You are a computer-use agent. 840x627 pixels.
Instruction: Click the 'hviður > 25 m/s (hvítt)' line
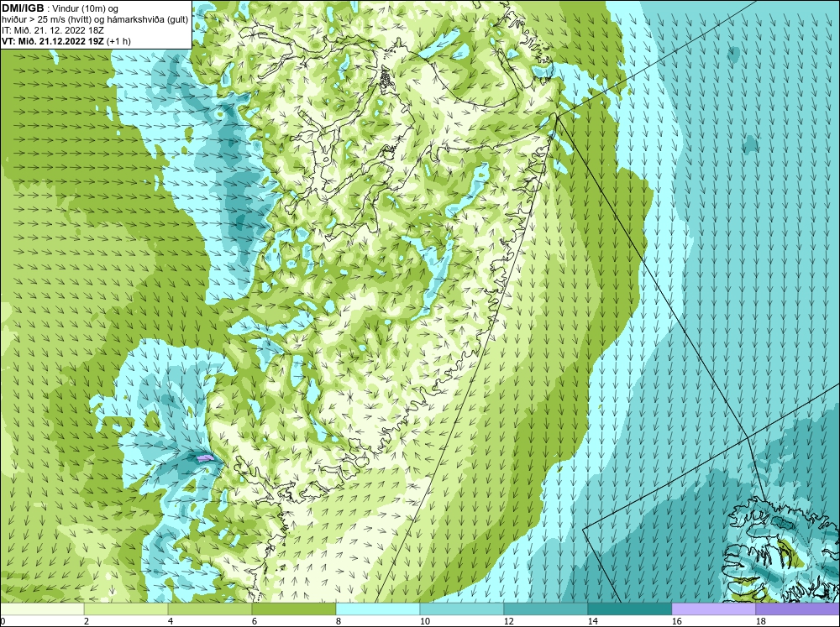click(94, 20)
